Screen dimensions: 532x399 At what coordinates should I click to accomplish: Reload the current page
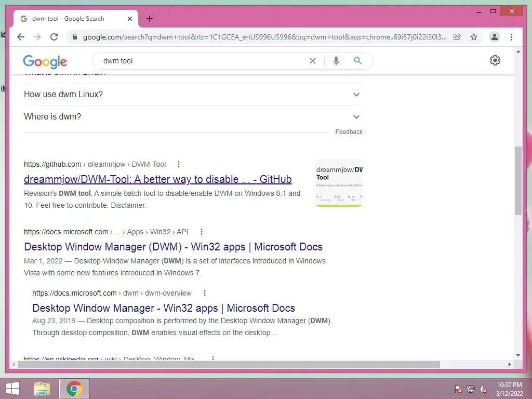point(54,37)
